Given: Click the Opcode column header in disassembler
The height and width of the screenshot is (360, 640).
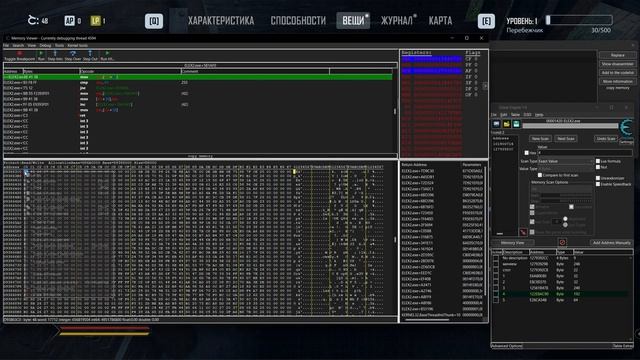Looking at the screenshot, I should tap(130, 71).
